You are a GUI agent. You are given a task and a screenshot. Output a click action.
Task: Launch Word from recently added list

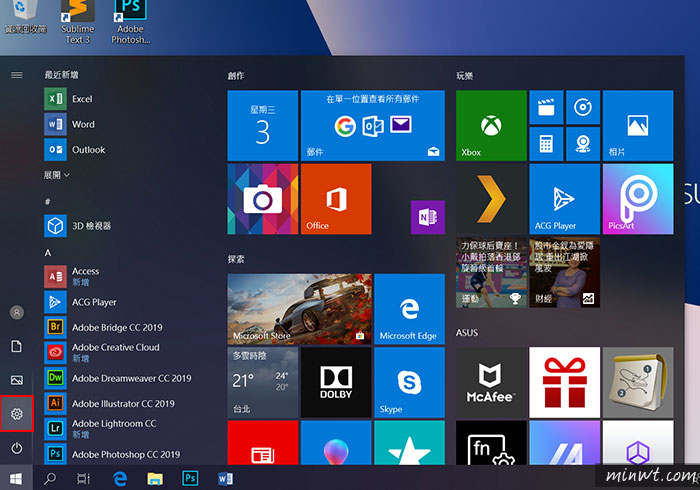pos(70,124)
